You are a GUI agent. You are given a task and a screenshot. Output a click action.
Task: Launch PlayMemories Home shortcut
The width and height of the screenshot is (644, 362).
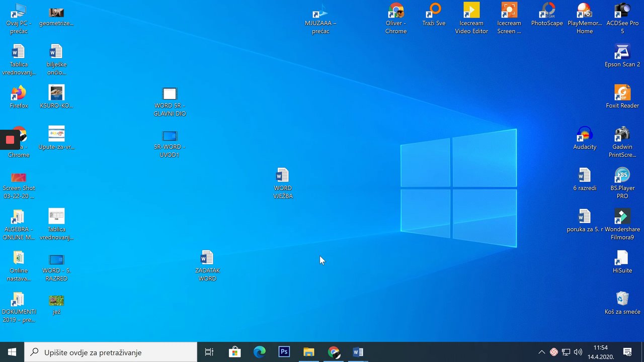pyautogui.click(x=585, y=11)
